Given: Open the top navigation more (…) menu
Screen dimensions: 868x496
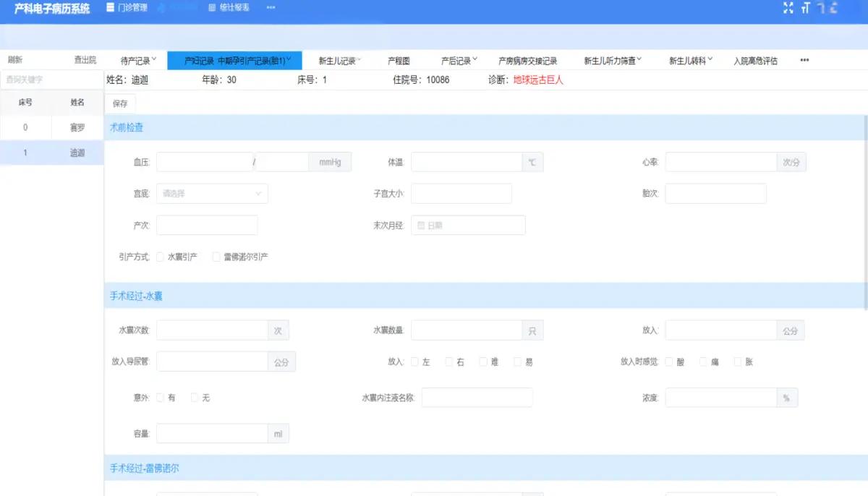Looking at the screenshot, I should click(271, 8).
